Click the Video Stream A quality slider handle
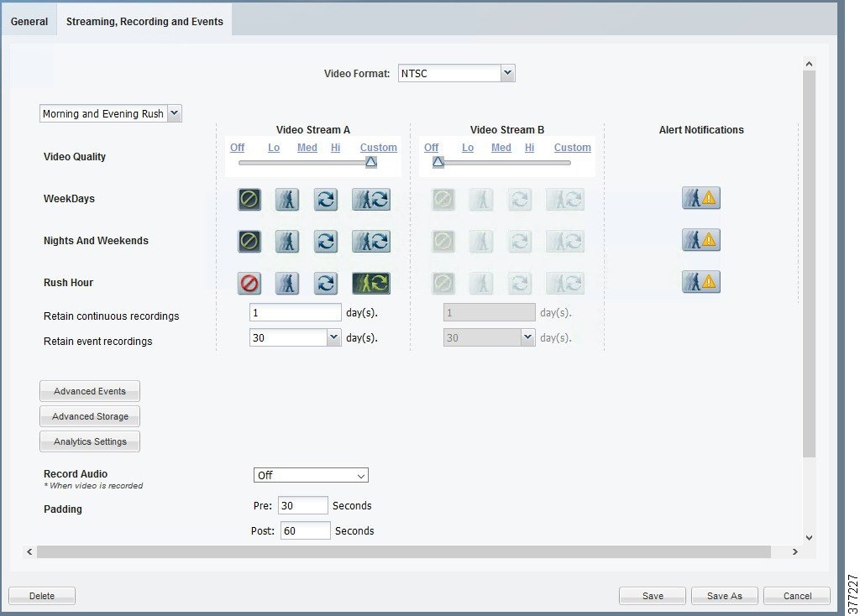This screenshot has width=860, height=616. (371, 162)
